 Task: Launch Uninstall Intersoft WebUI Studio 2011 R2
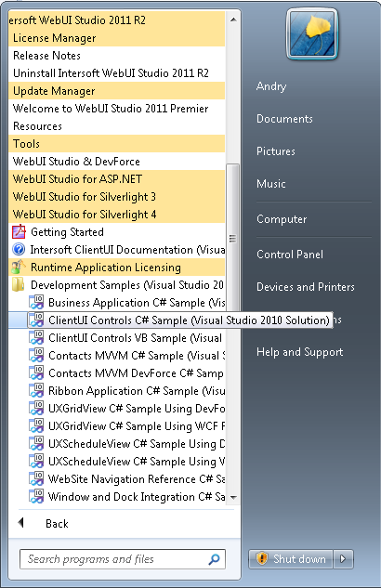pyautogui.click(x=117, y=73)
